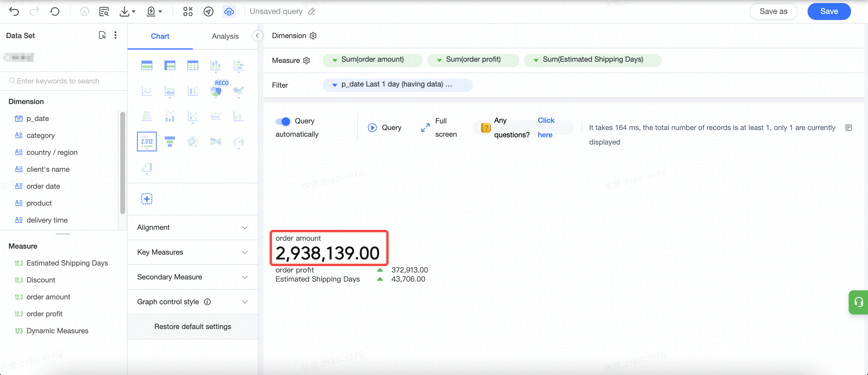
Task: Click the green customer support headset button
Action: [x=858, y=302]
